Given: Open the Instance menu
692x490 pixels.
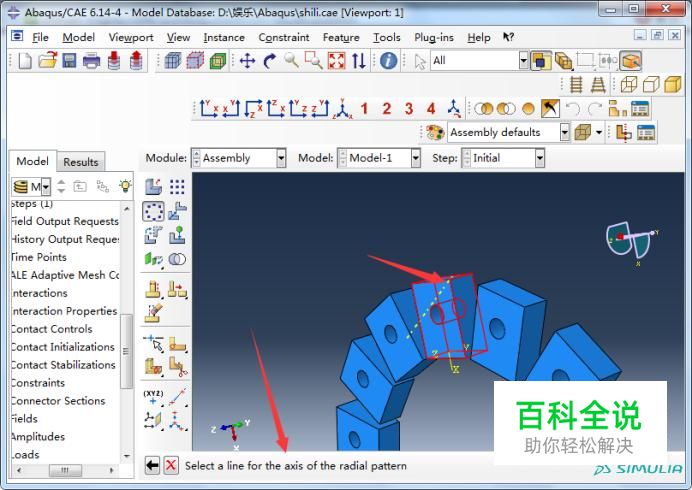Looking at the screenshot, I should click(x=224, y=38).
